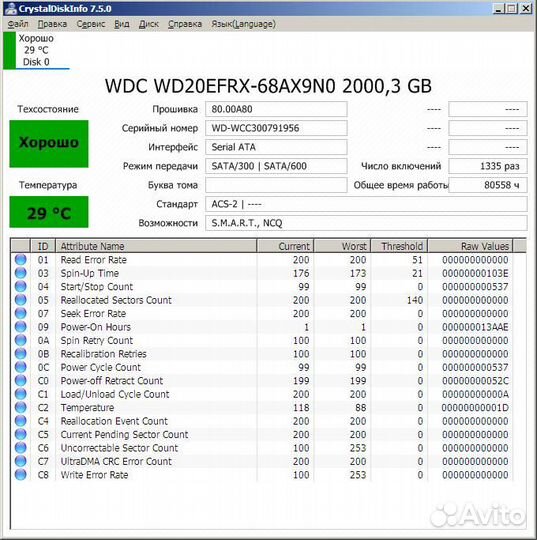Minimize the CrystalDiskInfo window
Screen dimensions: 537x540
[498, 8]
